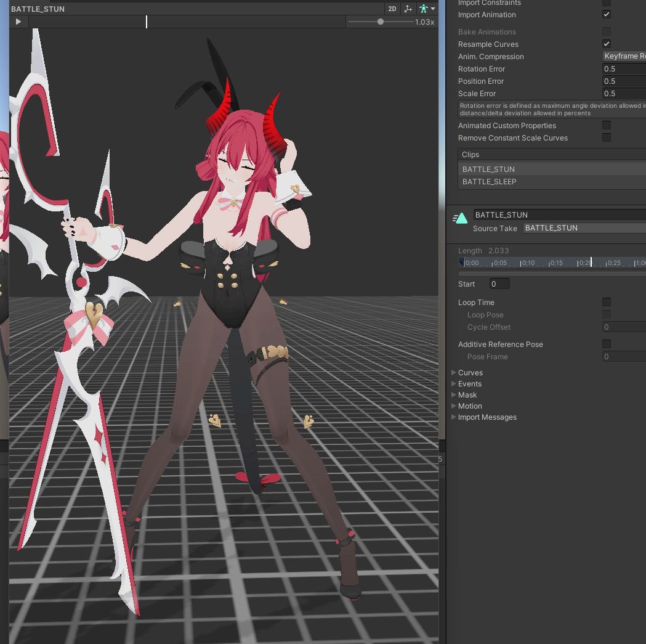This screenshot has height=644, width=646.
Task: Enable Additive Reference Pose checkbox
Action: coord(607,343)
